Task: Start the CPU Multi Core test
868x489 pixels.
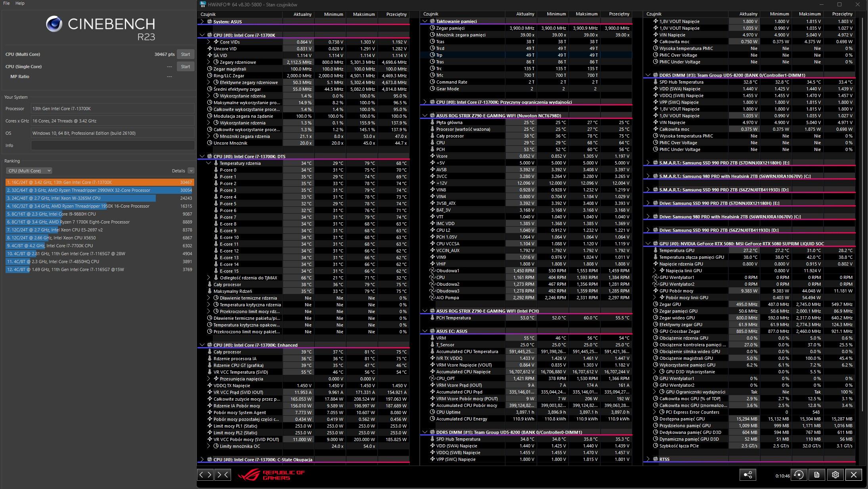Action: point(185,54)
